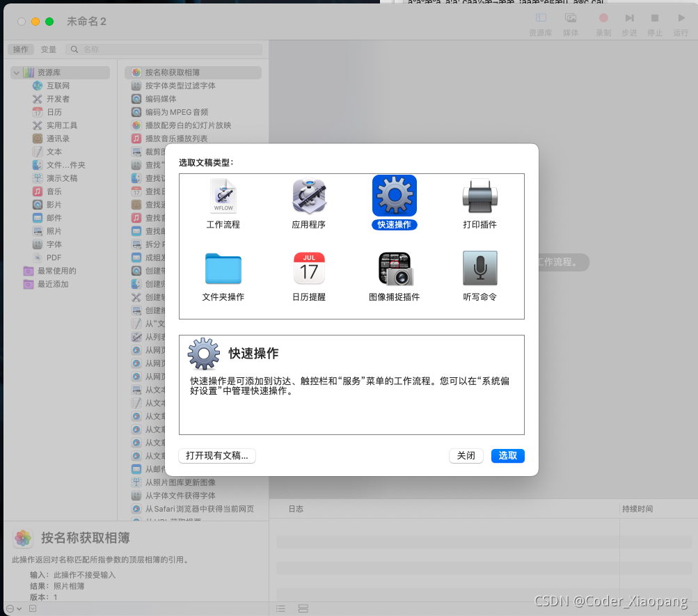Screen dimensions: 698x616
Task: Click the 日志 column header
Action: (296, 509)
